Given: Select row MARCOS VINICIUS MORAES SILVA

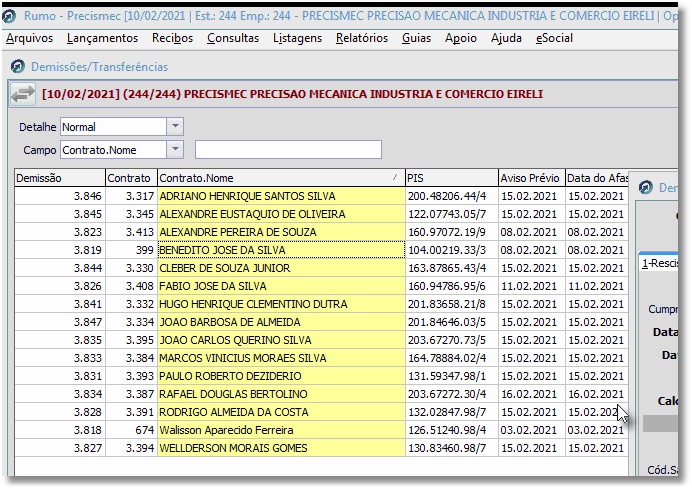Looking at the screenshot, I should (x=321, y=358).
